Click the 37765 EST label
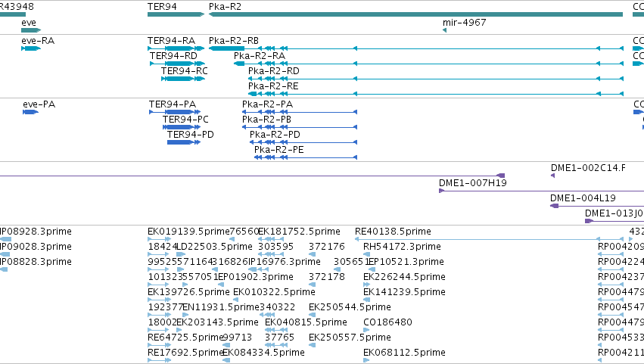 pos(279,338)
